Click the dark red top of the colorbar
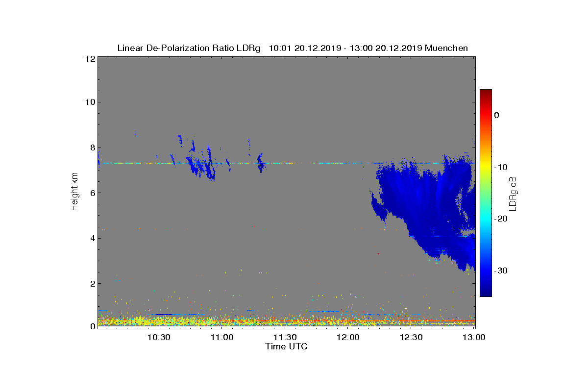 (486, 93)
